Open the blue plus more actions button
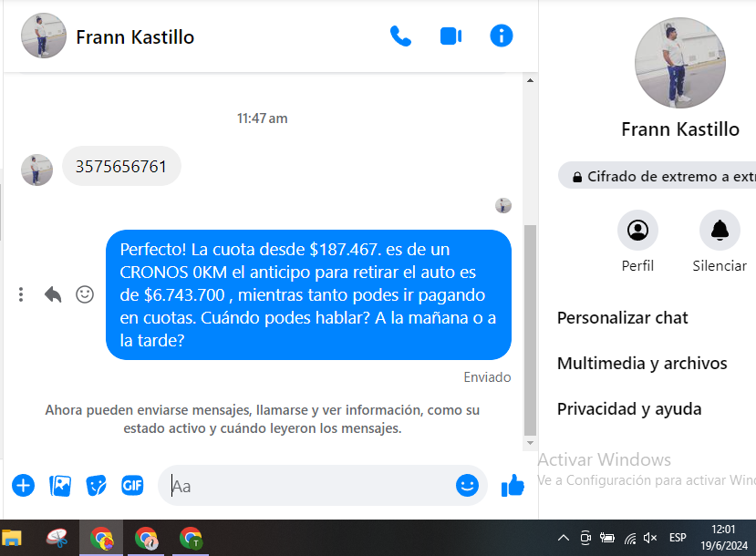This screenshot has height=556, width=756. pos(23,485)
